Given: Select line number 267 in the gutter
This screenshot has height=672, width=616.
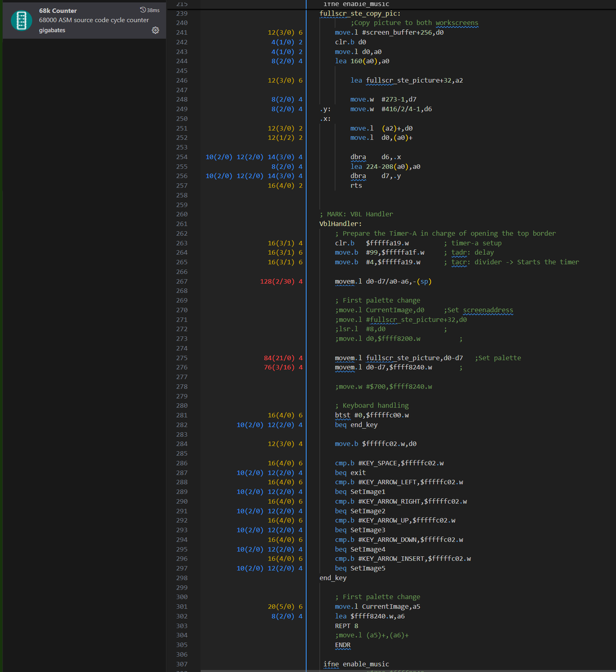Looking at the screenshot, I should (181, 281).
